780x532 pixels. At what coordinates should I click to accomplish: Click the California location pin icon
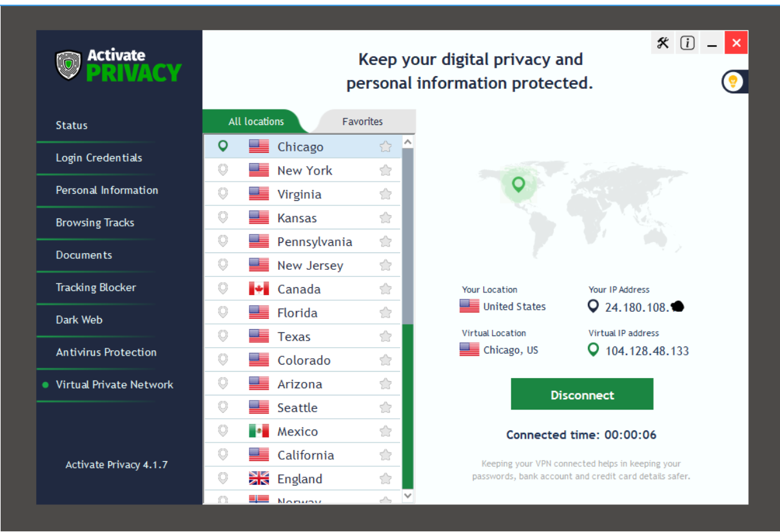[x=223, y=455]
